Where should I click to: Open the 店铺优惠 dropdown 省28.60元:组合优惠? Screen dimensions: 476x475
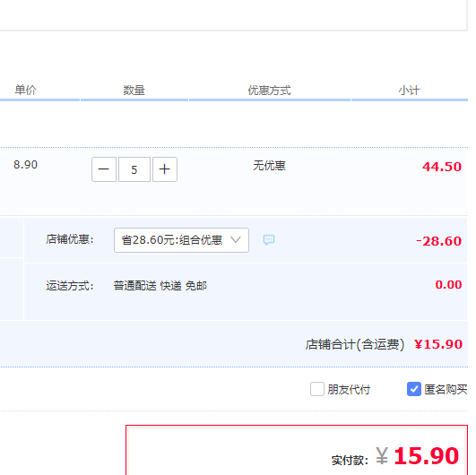tap(181, 240)
